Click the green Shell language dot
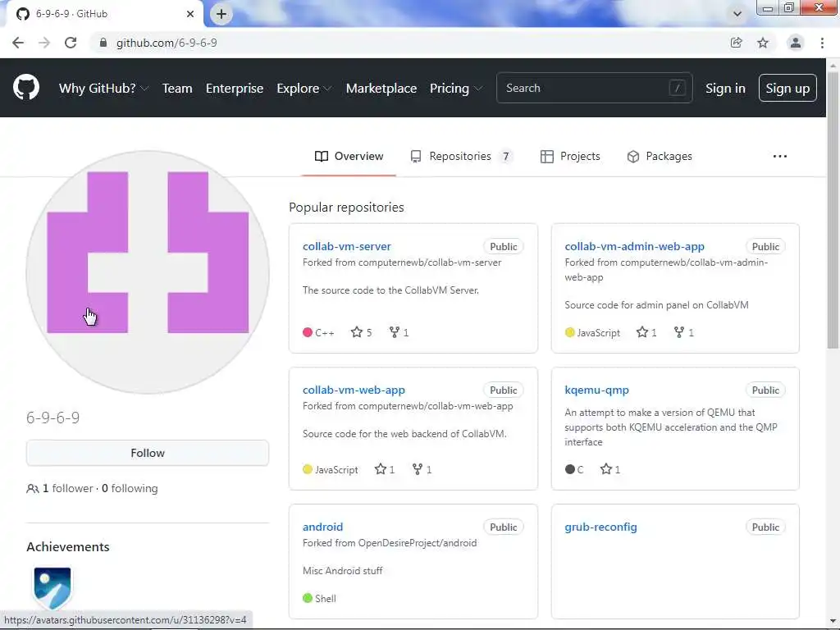This screenshot has width=840, height=630. click(308, 598)
